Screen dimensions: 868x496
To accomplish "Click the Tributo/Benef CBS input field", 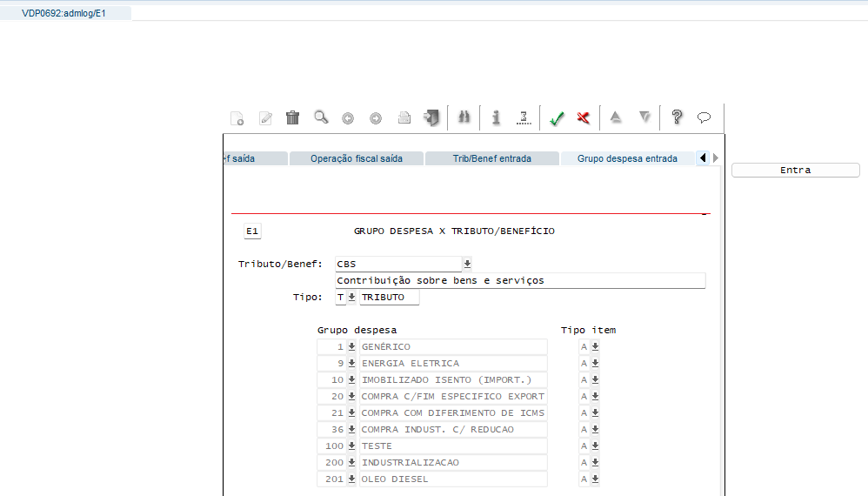I will 398,264.
